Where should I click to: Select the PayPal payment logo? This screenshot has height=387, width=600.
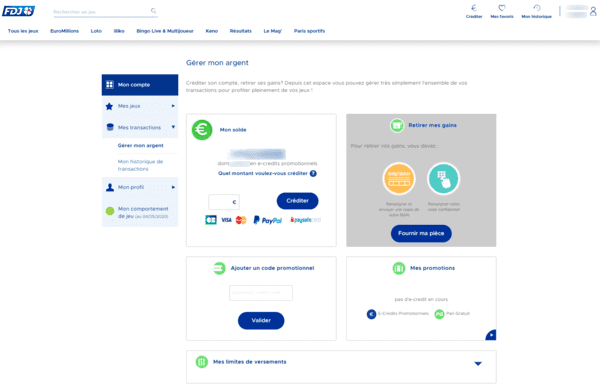pos(267,220)
